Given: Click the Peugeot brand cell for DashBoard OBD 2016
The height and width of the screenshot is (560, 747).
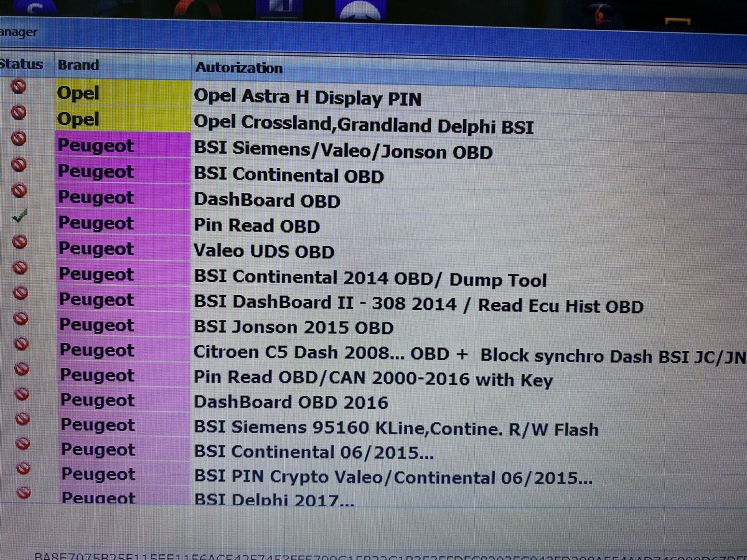Looking at the screenshot, I should [x=125, y=400].
